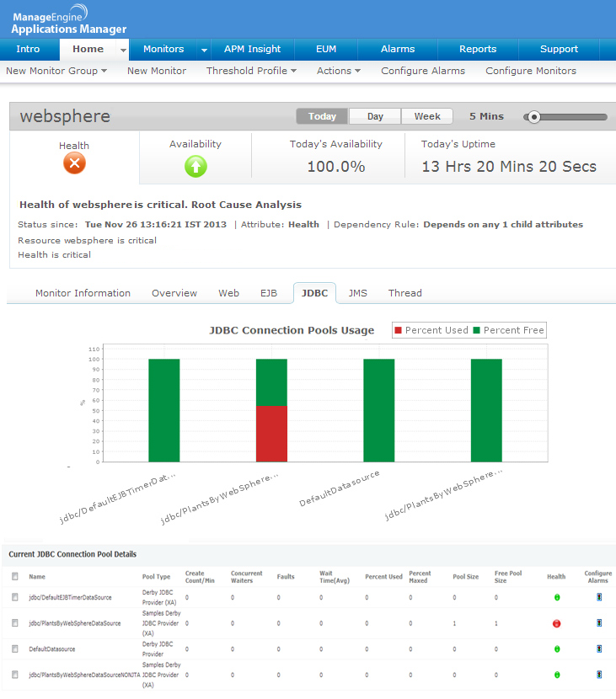Screen dimensions: 616x699
Task: Open the Monitors tab
Action: point(163,49)
